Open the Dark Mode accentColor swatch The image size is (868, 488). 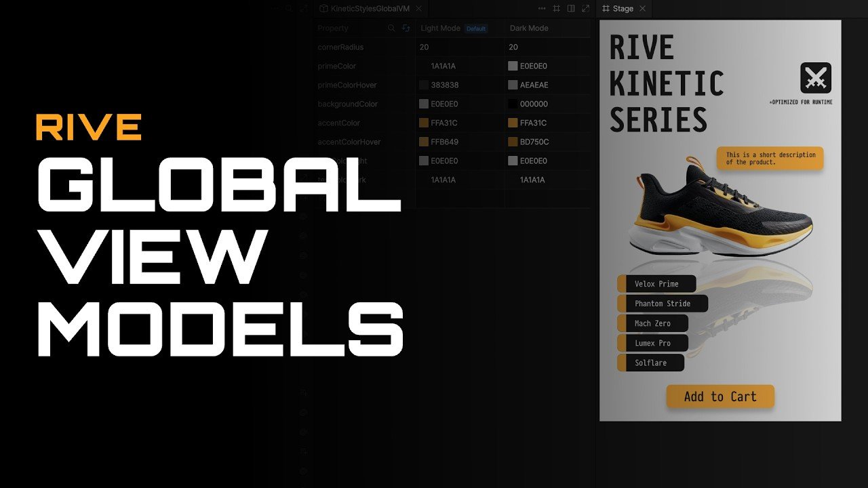(513, 123)
